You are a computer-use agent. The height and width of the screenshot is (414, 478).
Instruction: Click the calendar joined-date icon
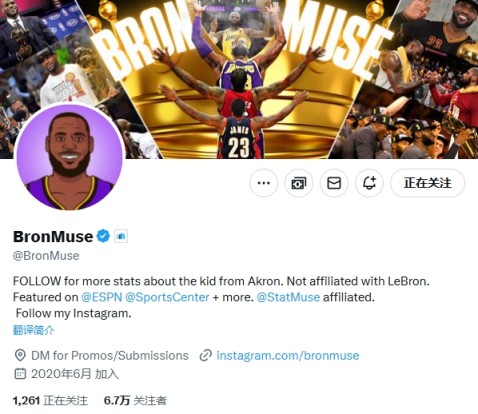click(20, 374)
